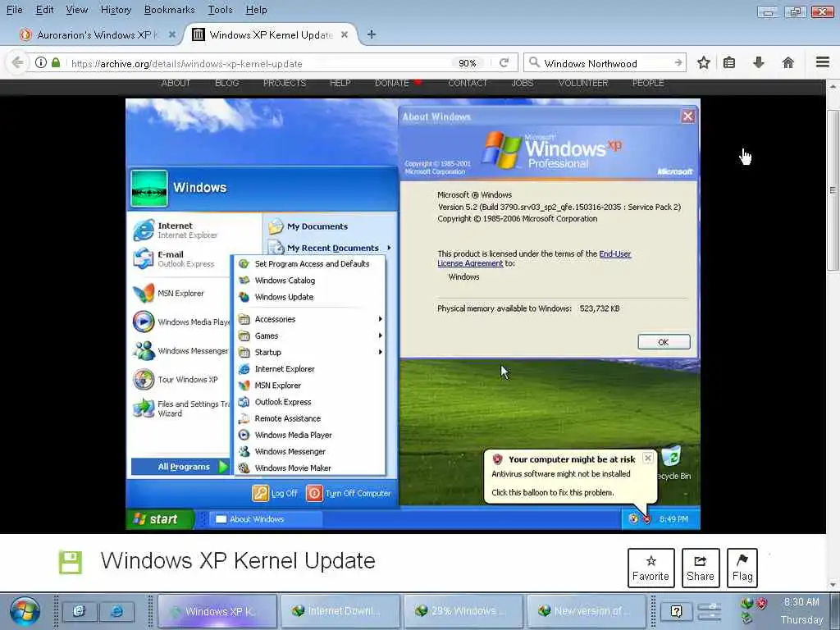
Task: Click the Favorite button
Action: point(651,568)
